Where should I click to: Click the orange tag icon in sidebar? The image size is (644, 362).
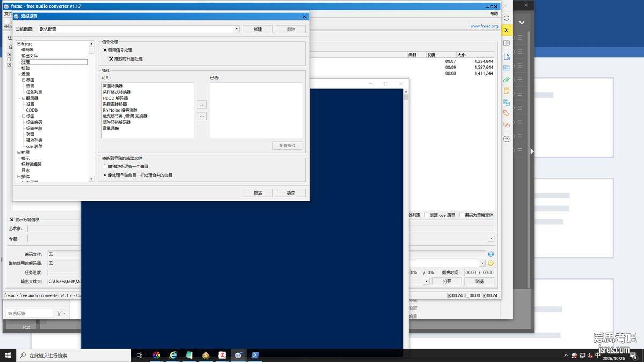[506, 114]
